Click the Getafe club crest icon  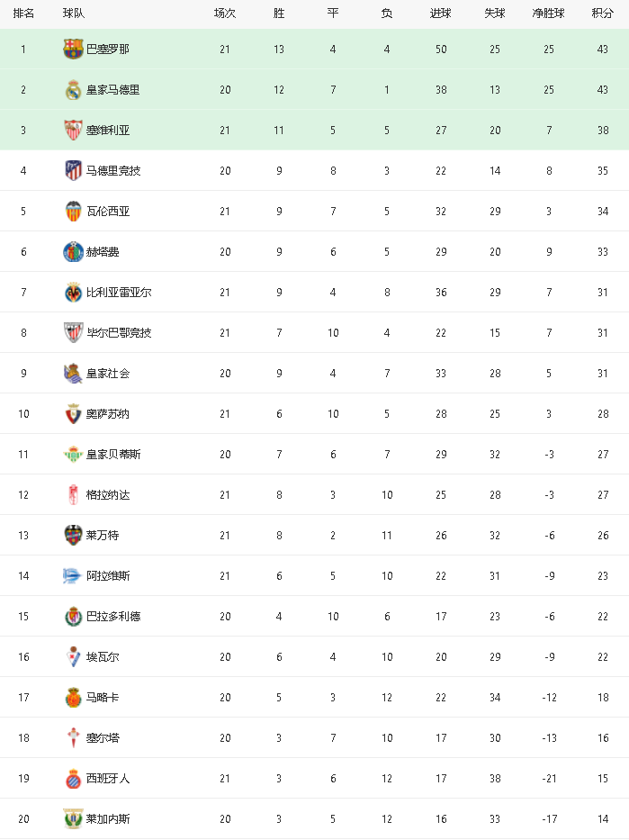[73, 252]
